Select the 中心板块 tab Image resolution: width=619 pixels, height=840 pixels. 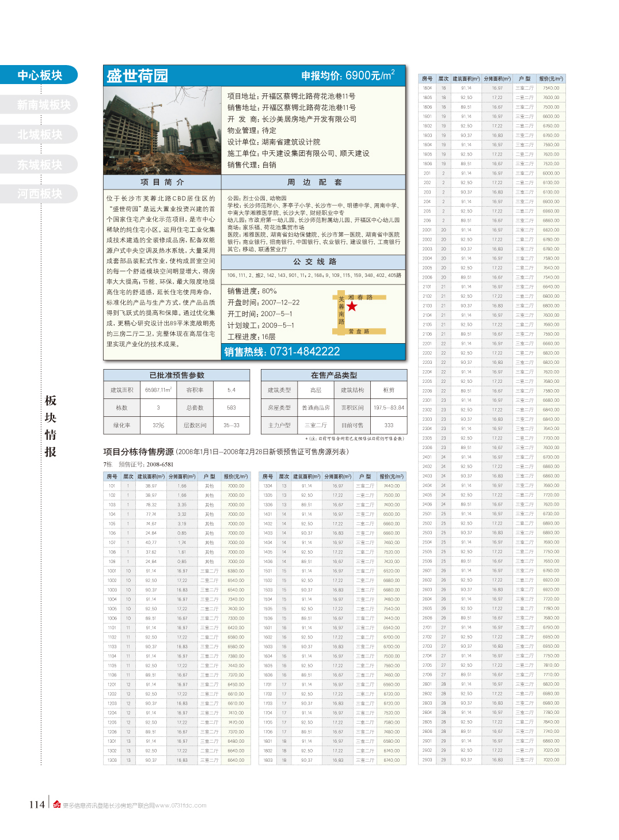click(39, 75)
